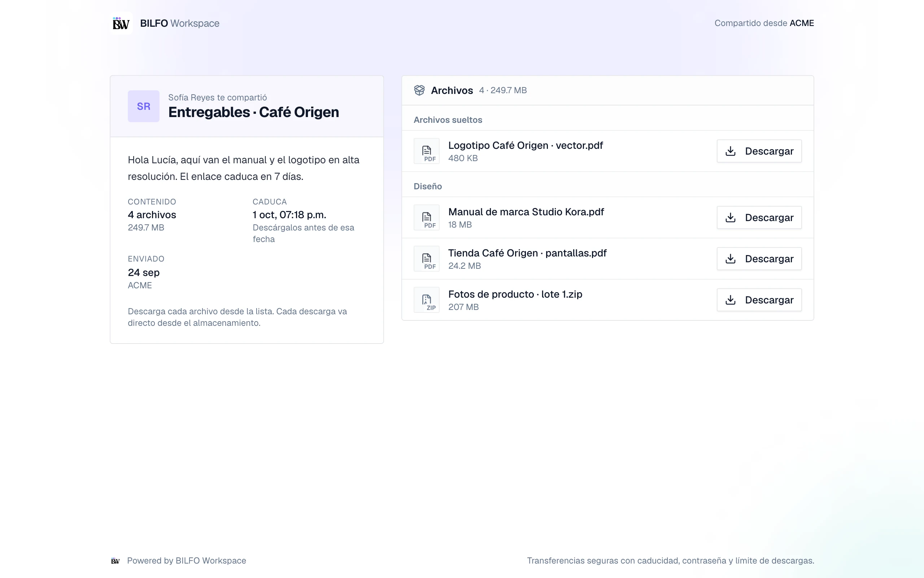This screenshot has width=924, height=578.
Task: Click the Diseño section heading
Action: click(428, 186)
